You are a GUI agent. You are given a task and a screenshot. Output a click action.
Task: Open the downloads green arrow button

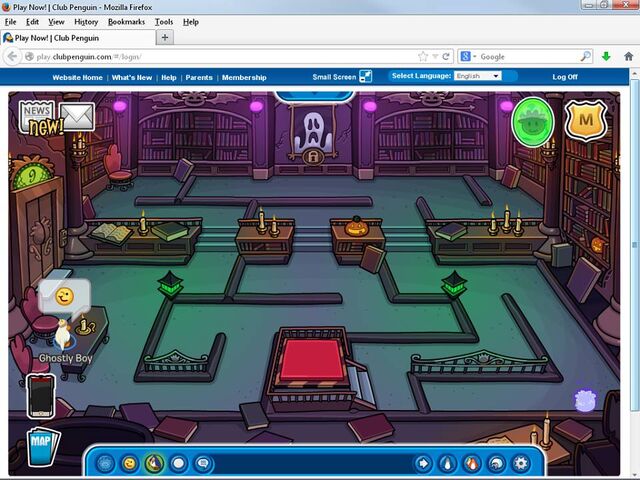pyautogui.click(x=606, y=56)
